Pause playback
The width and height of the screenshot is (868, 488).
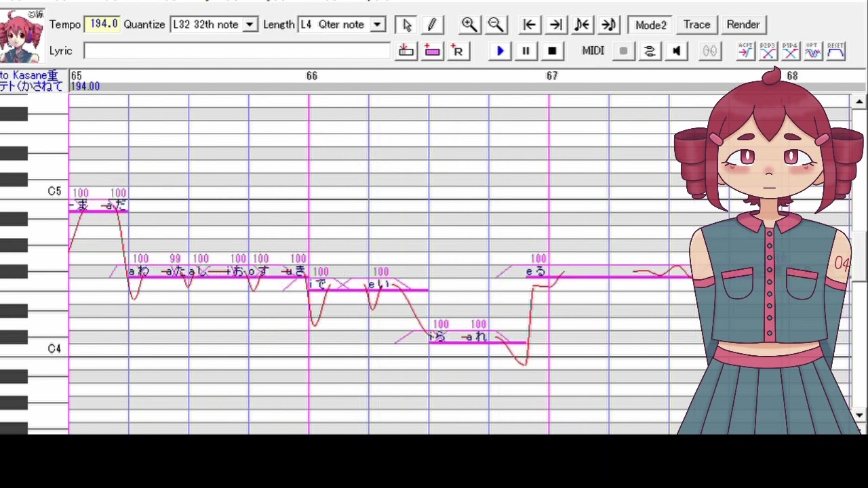click(526, 51)
